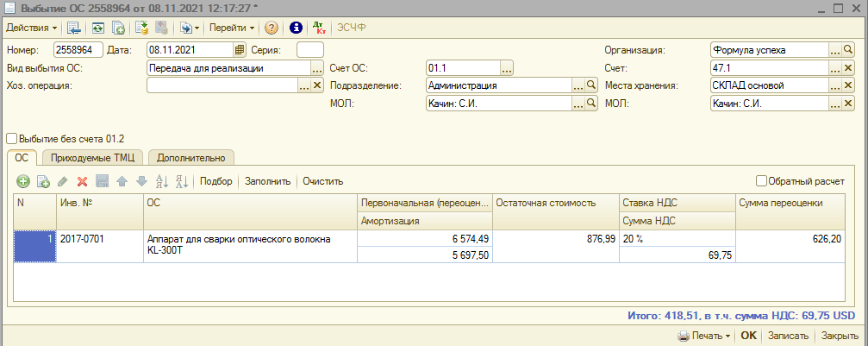Open the Дополнительно tab
The image size is (868, 346).
click(x=191, y=158)
